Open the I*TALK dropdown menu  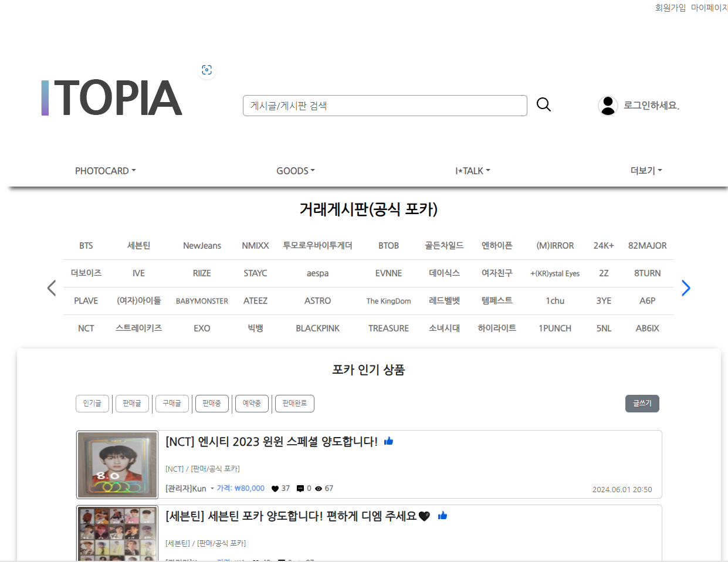pos(473,171)
